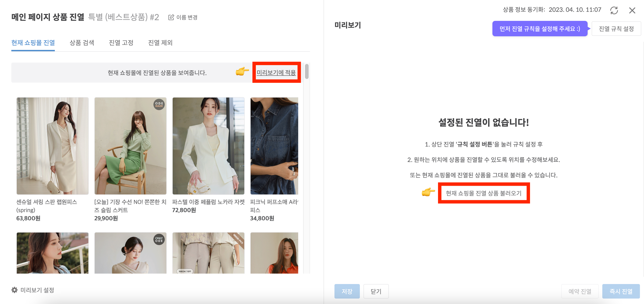The image size is (644, 304).
Task: Click product list vertical scrollbar
Action: (x=307, y=71)
